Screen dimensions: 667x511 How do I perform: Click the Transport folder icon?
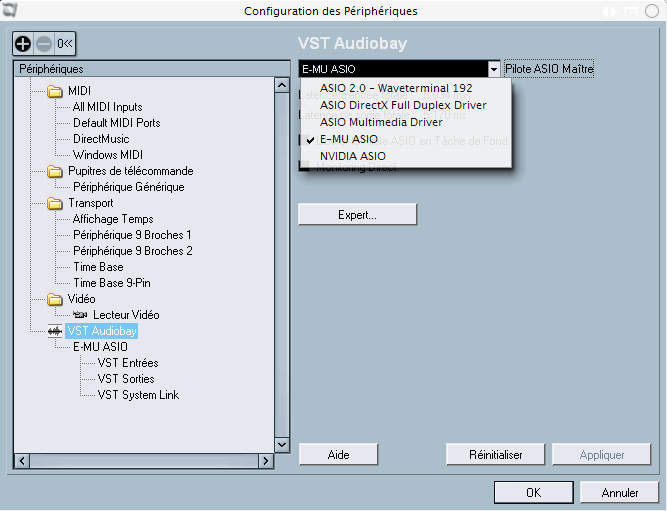[x=54, y=203]
